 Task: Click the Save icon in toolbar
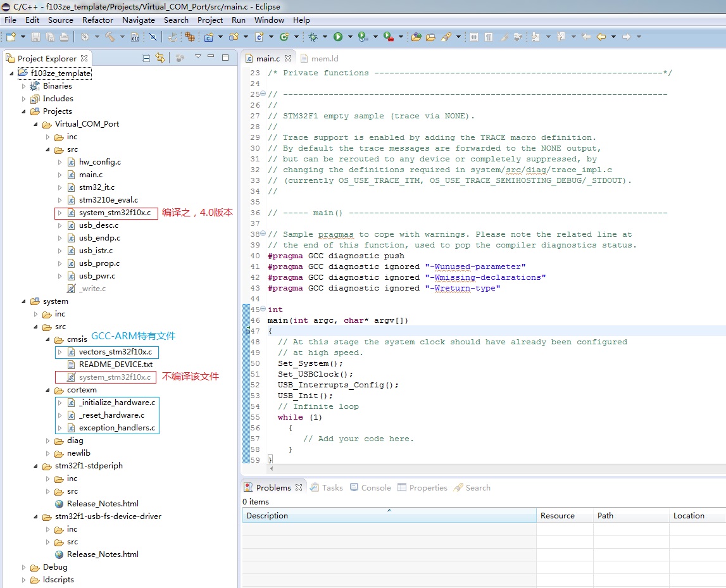(x=35, y=37)
